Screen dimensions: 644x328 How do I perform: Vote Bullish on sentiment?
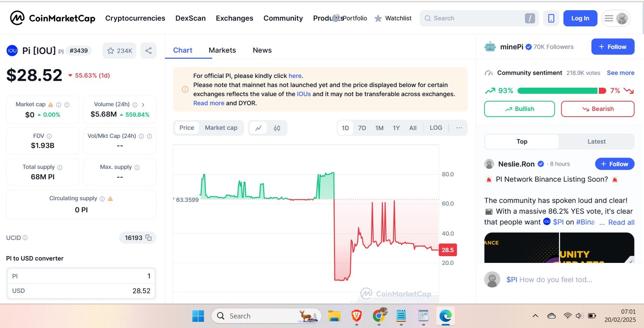[519, 109]
